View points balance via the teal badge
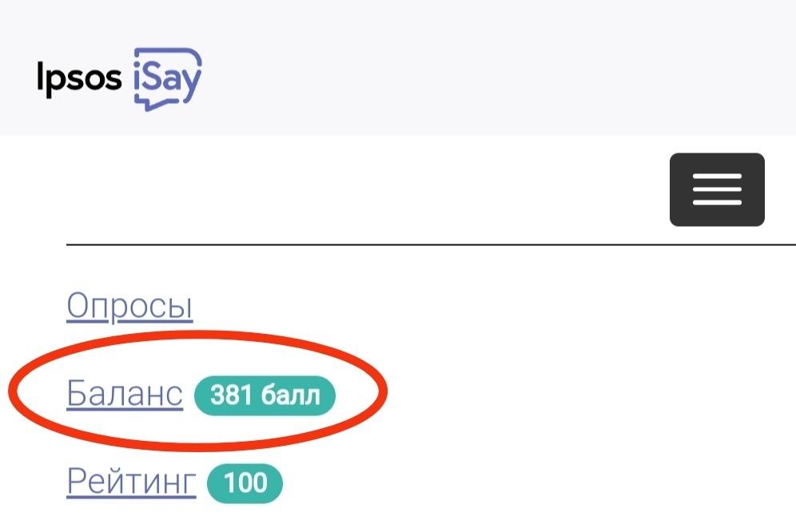 pyautogui.click(x=265, y=395)
